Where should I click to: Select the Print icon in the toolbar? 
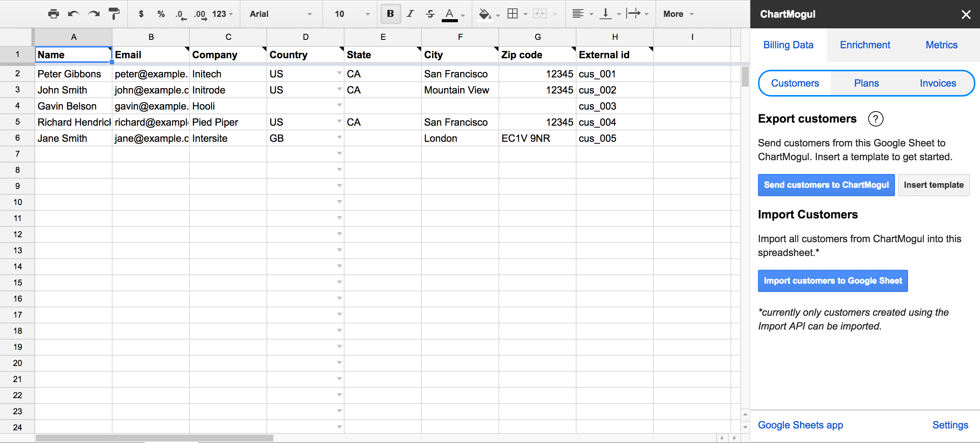54,14
